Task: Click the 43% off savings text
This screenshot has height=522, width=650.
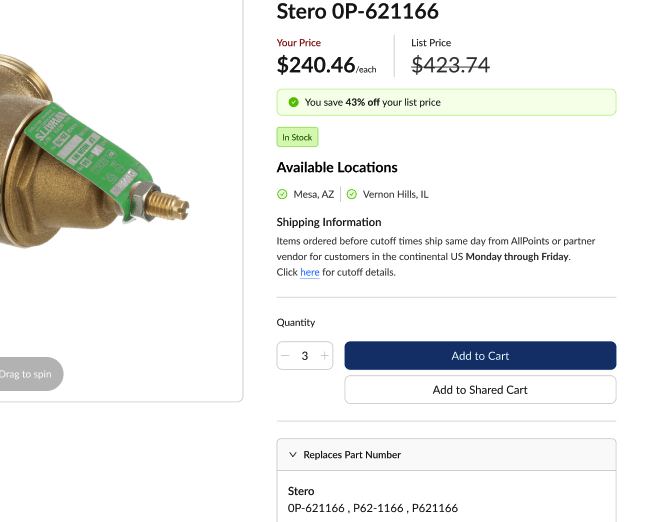Action: click(363, 102)
